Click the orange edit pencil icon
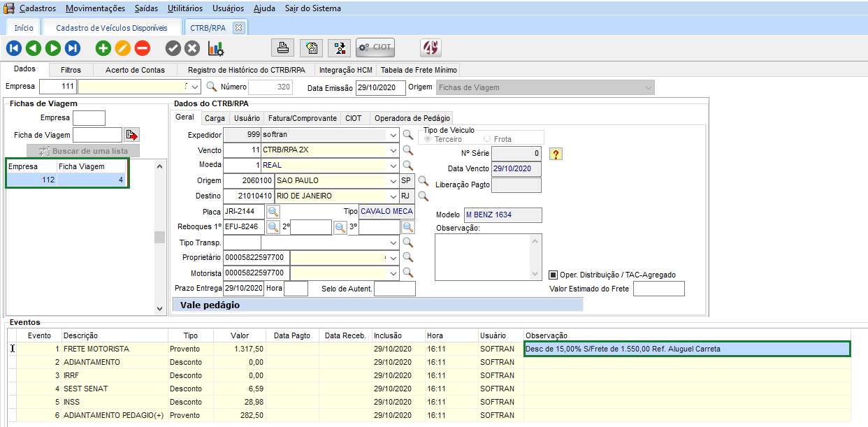Image resolution: width=868 pixels, height=427 pixels. pyautogui.click(x=123, y=48)
